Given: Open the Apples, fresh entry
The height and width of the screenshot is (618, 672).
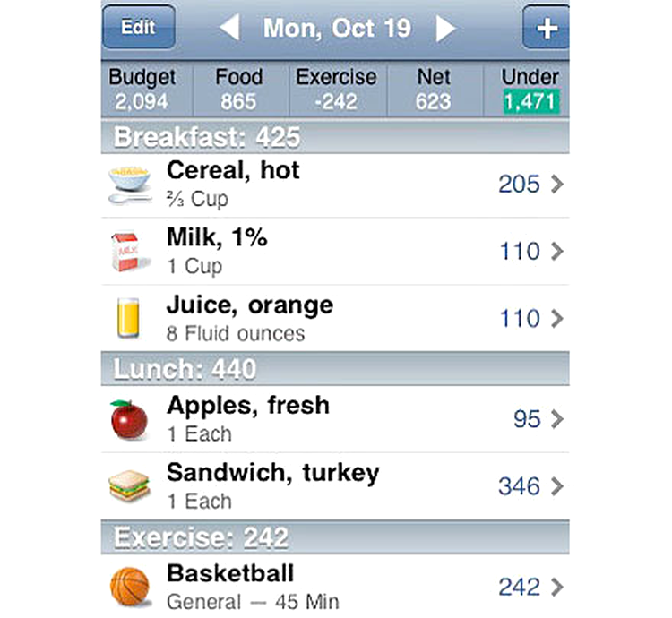Looking at the screenshot, I should coord(335,419).
